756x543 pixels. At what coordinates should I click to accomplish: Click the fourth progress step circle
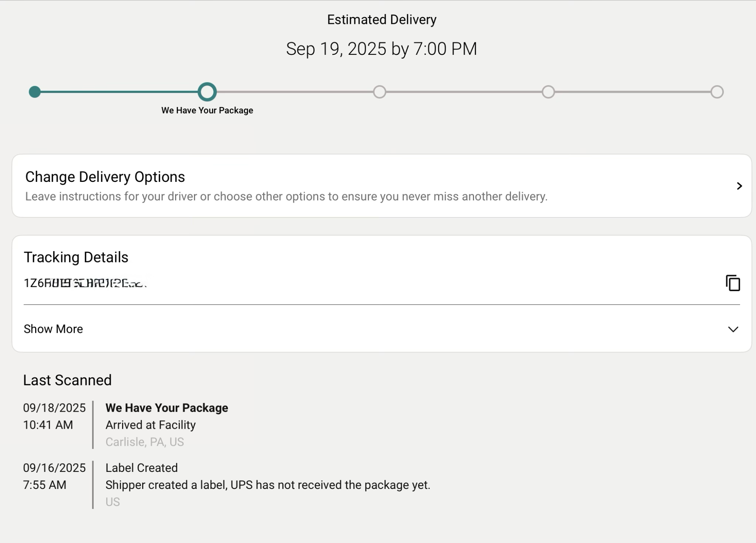click(548, 92)
